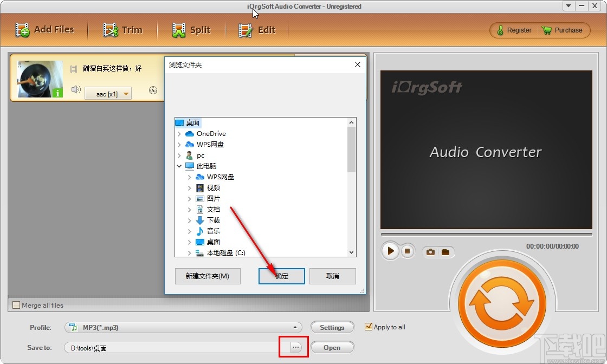Screen dimensions: 607x364
Task: Create a new folder with 新建文件夹(M)
Action: 208,276
